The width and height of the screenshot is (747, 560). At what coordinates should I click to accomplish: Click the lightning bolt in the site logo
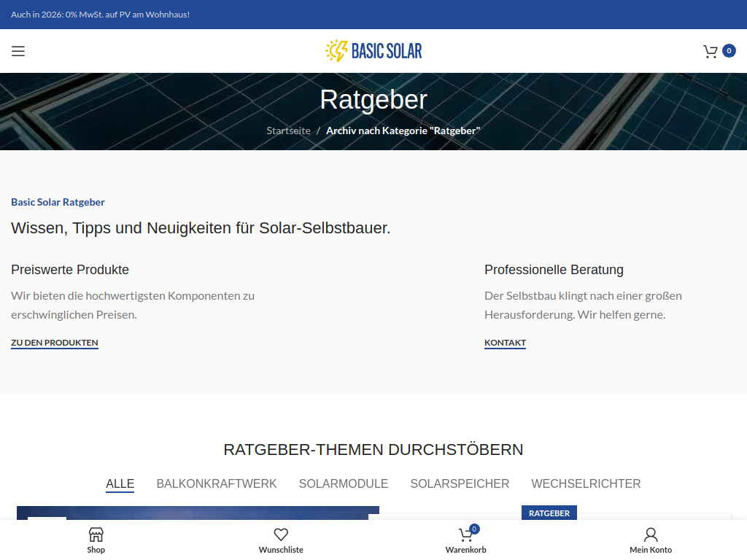point(336,51)
